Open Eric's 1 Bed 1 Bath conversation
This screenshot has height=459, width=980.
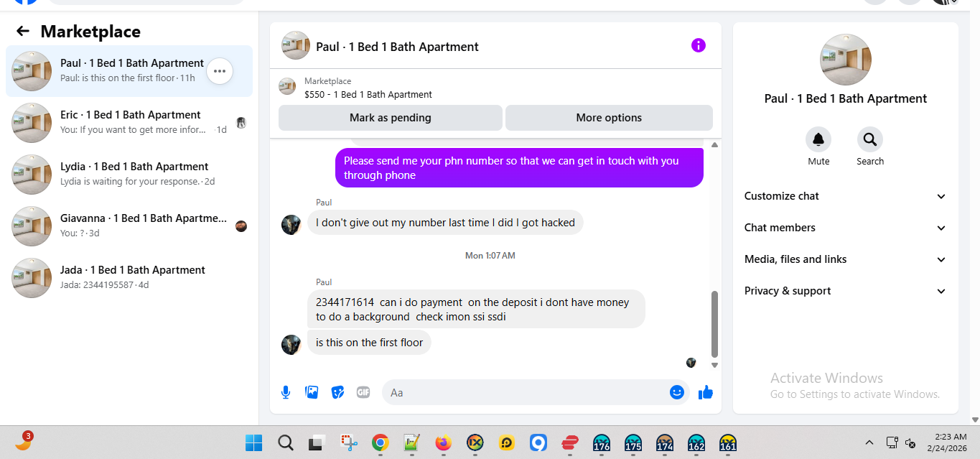pos(129,123)
